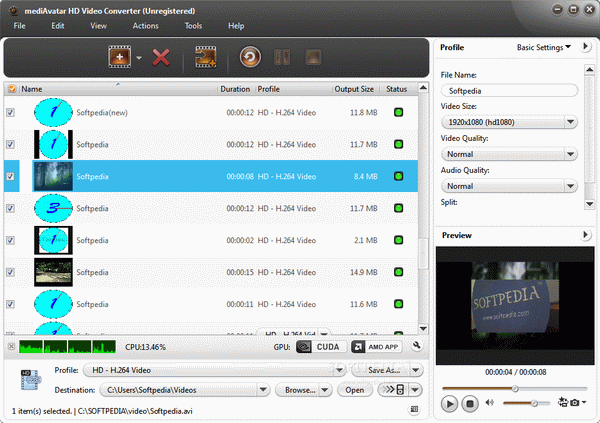
Task: Click the red X Remove icon
Action: click(161, 58)
